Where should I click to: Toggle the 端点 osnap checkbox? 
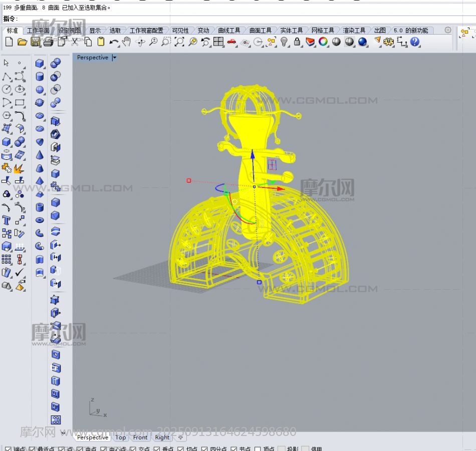(8, 448)
